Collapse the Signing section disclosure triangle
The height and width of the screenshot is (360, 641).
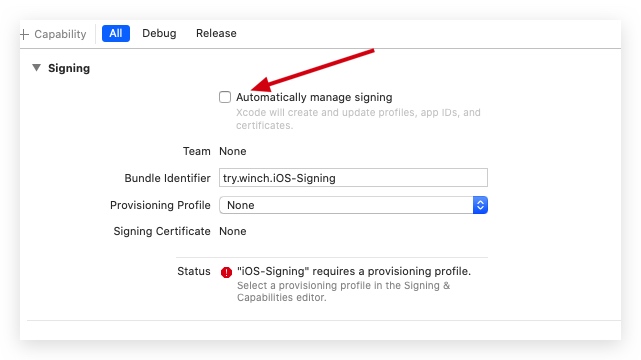point(36,68)
